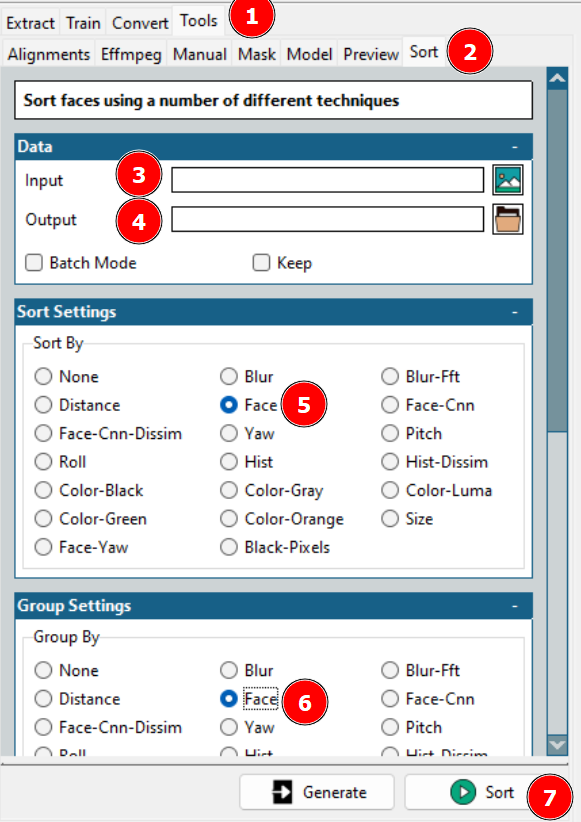Click the Generate command icon

pos(282,792)
